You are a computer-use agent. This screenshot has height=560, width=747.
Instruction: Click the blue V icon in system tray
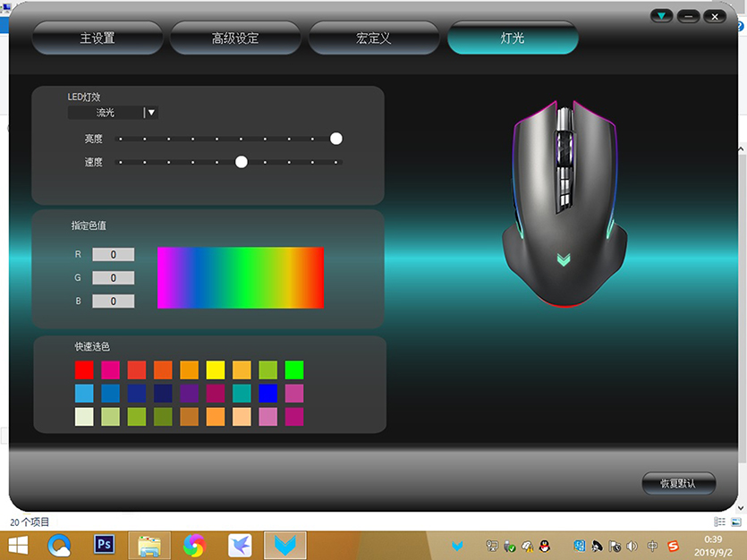(457, 545)
